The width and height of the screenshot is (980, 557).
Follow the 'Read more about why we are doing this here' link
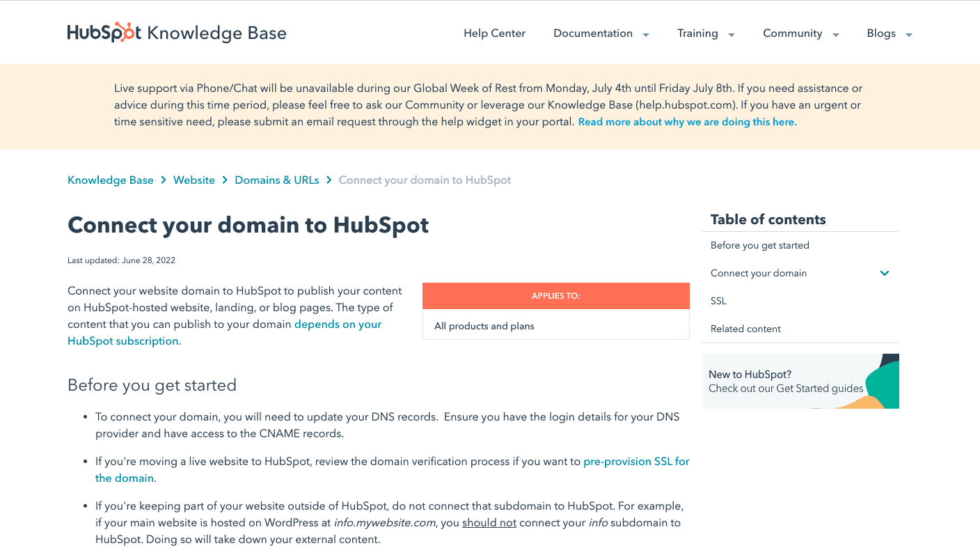687,122
